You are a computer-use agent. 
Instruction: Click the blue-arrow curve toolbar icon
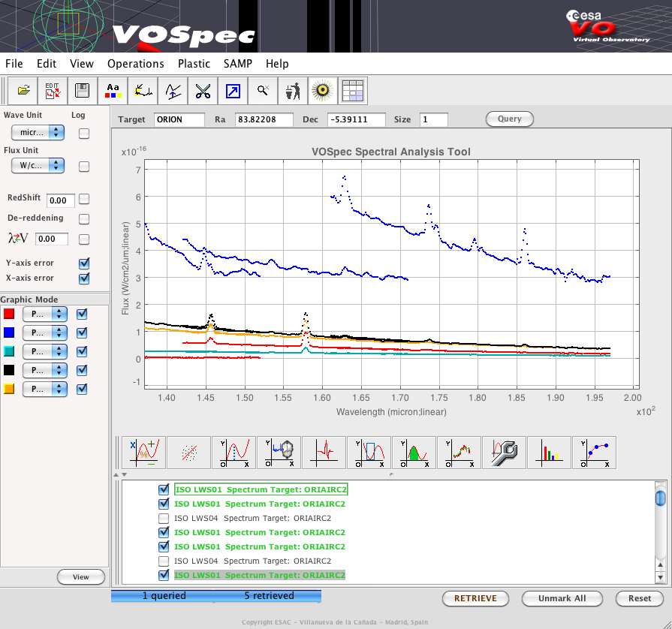(x=173, y=91)
